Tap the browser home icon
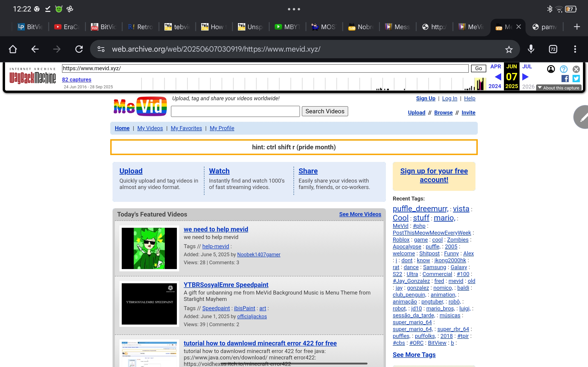The width and height of the screenshot is (588, 367). pos(13,49)
